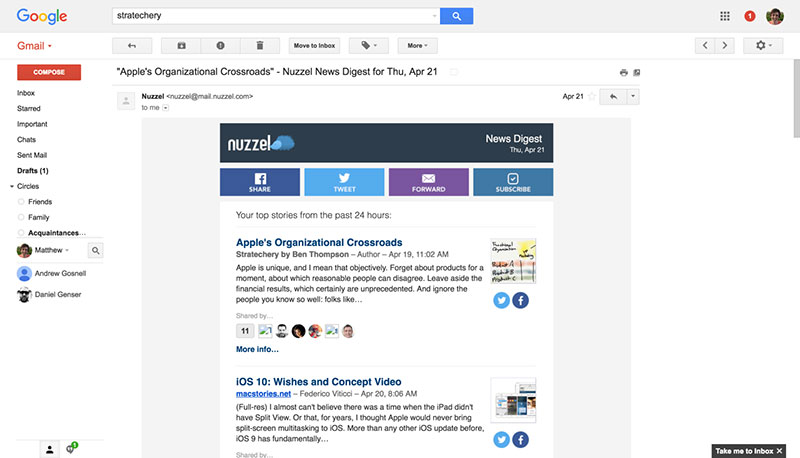Click the page vertical scrollbar
800x458 pixels.
tap(796, 98)
